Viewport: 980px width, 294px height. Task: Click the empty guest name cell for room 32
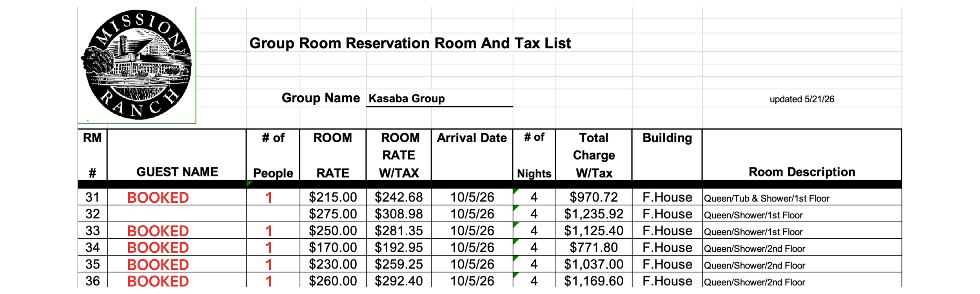coord(177,214)
